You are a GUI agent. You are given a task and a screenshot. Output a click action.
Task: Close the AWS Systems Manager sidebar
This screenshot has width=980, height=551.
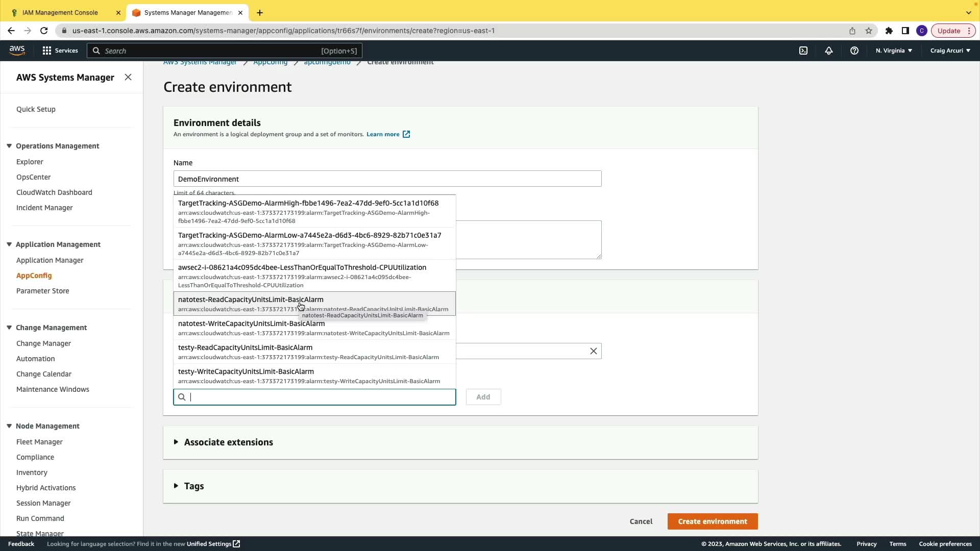128,77
